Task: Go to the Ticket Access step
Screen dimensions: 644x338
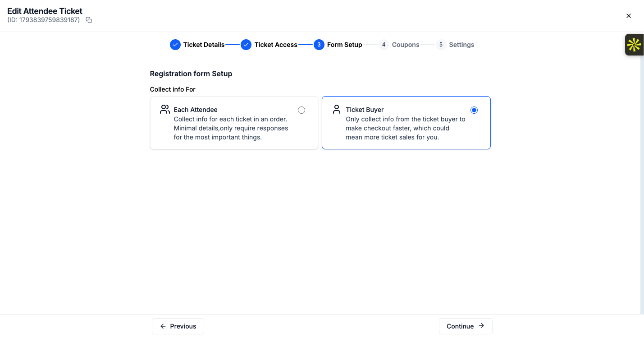Action: tap(269, 45)
